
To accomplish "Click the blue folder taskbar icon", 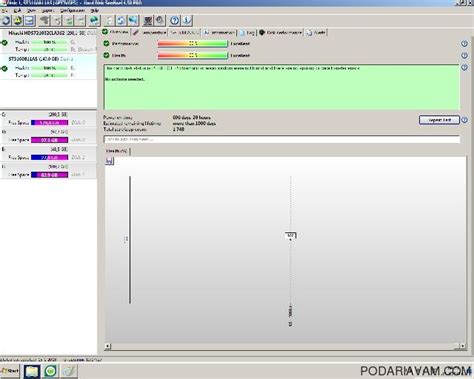I will [32, 371].
